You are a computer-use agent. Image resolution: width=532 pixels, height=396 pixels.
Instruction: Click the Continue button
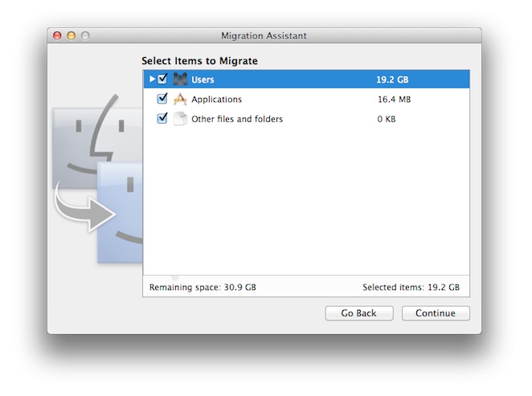(436, 313)
